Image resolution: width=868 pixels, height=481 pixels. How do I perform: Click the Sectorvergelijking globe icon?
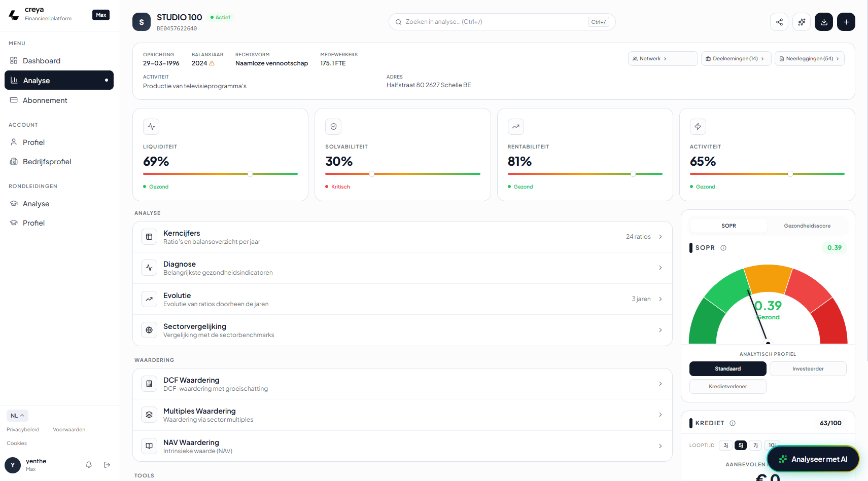(149, 330)
